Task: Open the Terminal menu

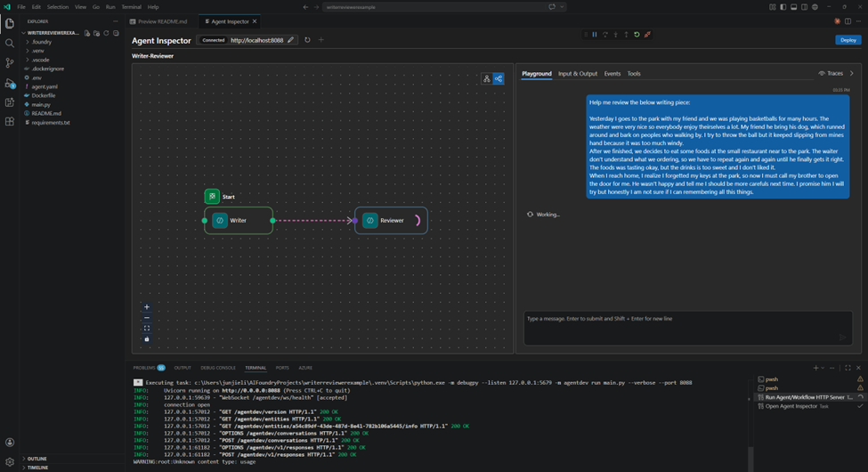Action: [x=131, y=7]
